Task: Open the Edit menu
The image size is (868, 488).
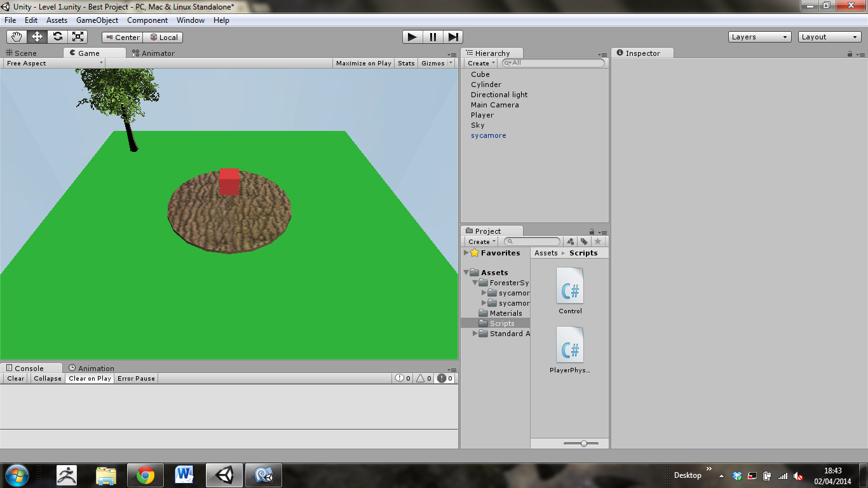Action: [31, 20]
